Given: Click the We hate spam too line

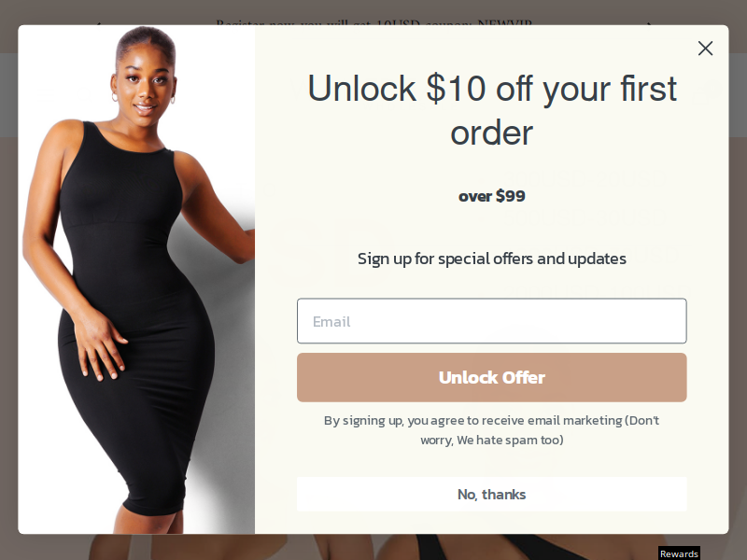Looking at the screenshot, I should pyautogui.click(x=492, y=440).
